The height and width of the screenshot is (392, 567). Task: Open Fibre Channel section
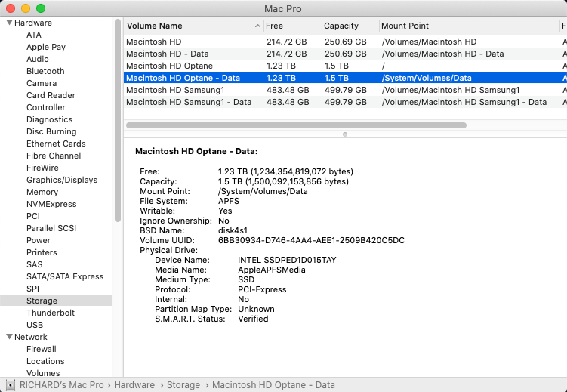[x=54, y=156]
